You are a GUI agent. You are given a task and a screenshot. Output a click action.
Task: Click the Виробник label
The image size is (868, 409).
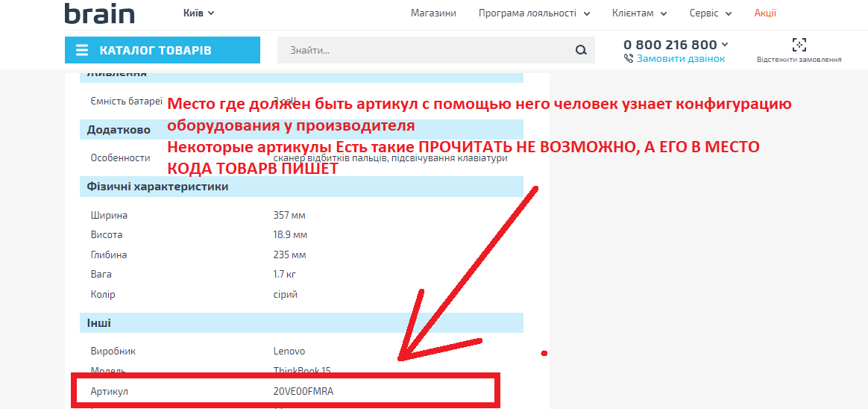[x=113, y=352]
